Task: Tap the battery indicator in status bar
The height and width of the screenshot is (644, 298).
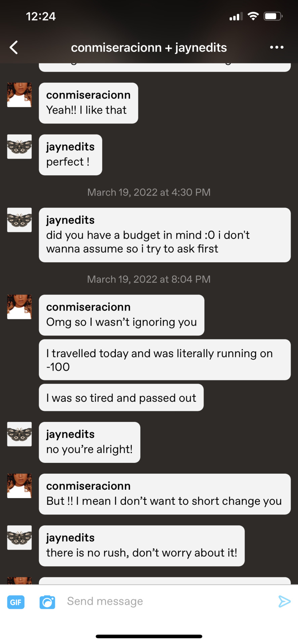Action: (x=273, y=16)
